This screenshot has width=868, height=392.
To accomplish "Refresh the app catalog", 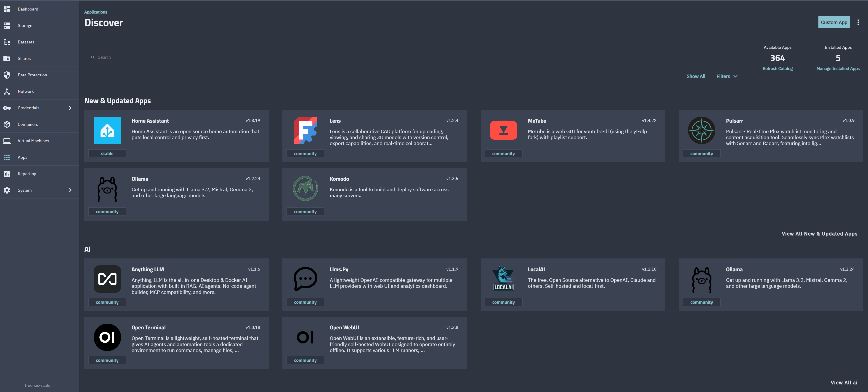I will tap(777, 68).
